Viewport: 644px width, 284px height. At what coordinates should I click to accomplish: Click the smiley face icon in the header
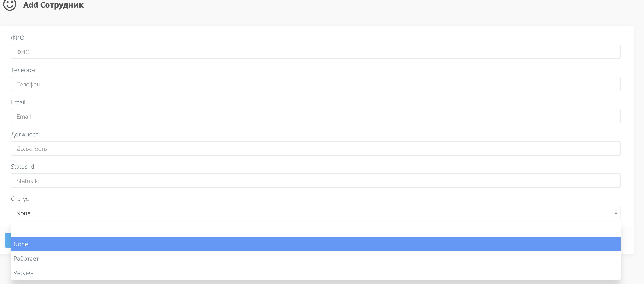coord(10,5)
